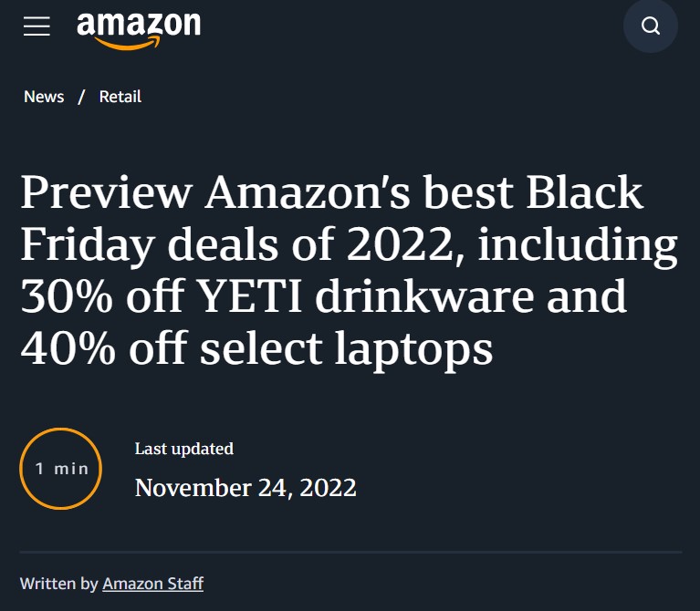Screen dimensions: 700x611
Task: Visit the Amazon Staff author link
Action: coord(153,584)
